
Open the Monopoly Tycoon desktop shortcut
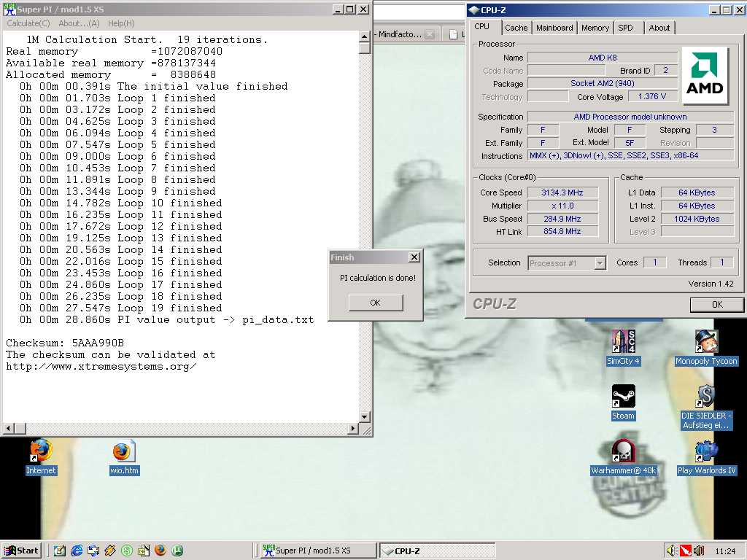coord(706,347)
